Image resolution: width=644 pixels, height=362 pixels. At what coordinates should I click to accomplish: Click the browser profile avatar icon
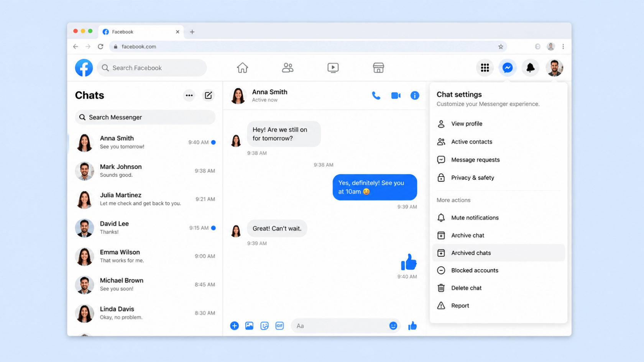[x=551, y=47]
